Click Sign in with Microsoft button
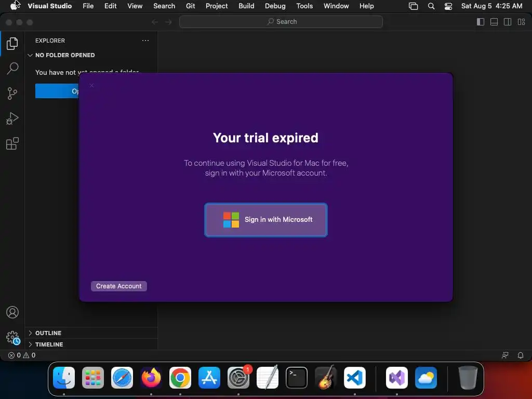532x399 pixels. 266,220
